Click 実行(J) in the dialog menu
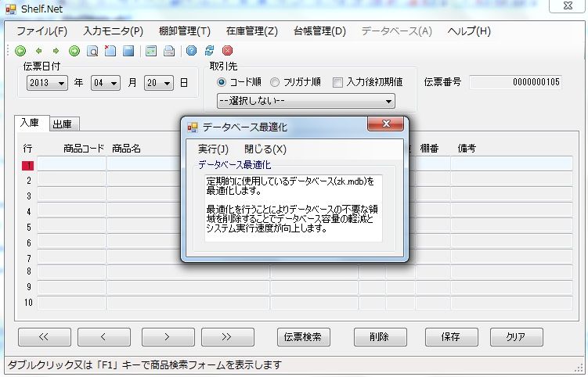 pos(213,149)
